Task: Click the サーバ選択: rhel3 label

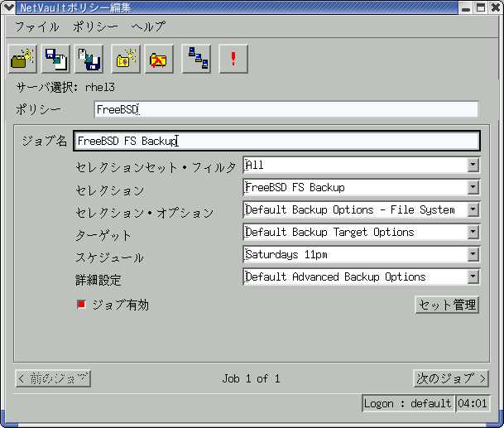Action: pyautogui.click(x=65, y=87)
